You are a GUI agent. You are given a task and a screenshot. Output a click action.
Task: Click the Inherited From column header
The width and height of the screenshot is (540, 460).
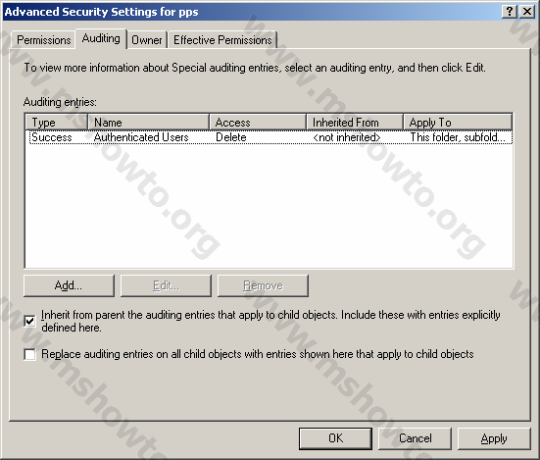click(x=355, y=122)
